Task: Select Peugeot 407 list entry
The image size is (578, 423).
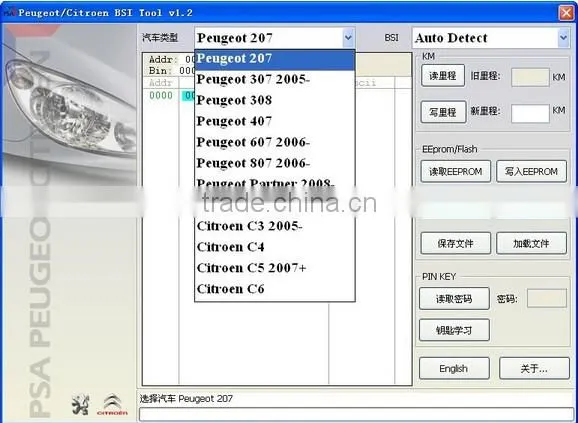Action: (275, 122)
